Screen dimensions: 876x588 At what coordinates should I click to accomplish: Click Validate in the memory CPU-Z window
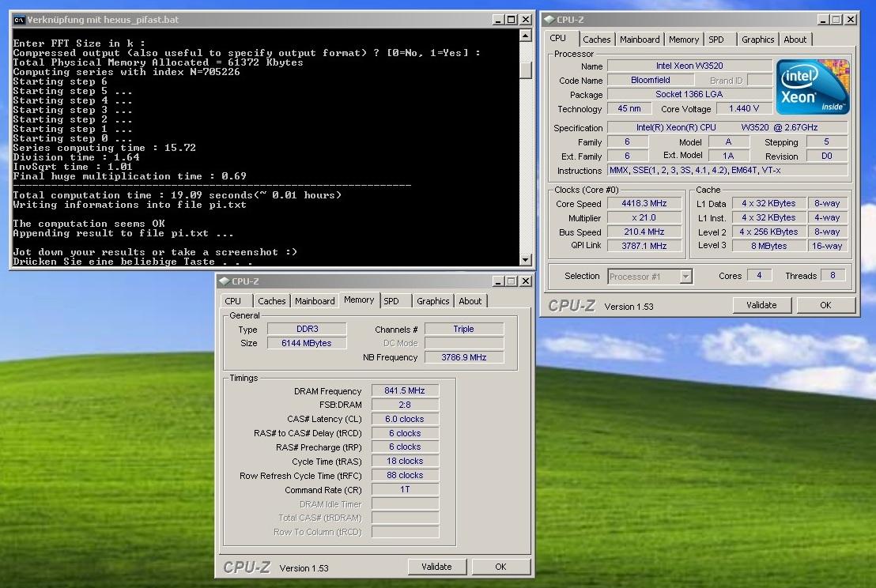[436, 566]
